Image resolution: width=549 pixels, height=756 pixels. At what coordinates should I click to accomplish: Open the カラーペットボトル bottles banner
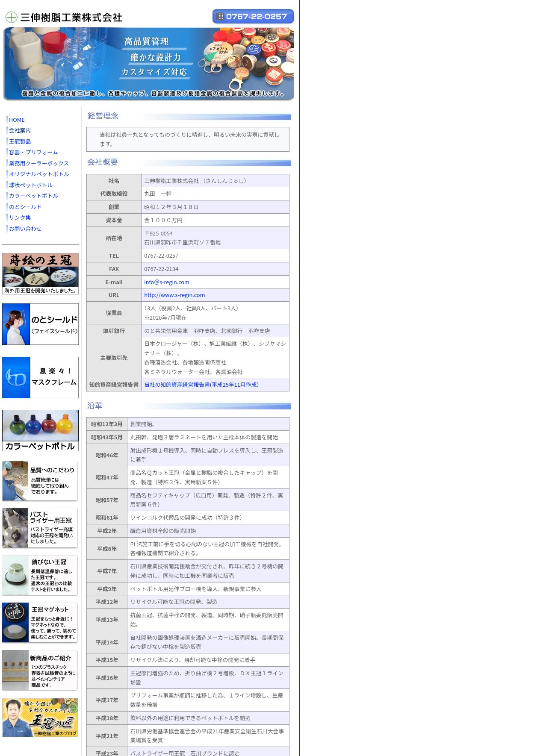(40, 430)
